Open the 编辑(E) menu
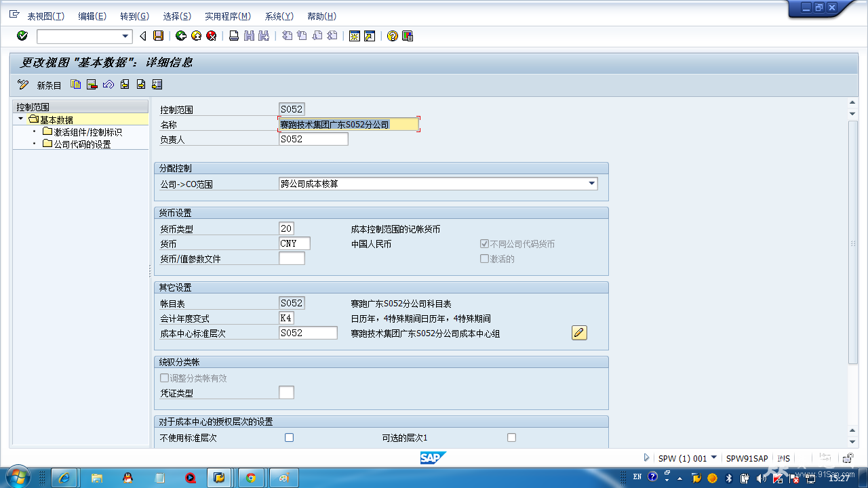This screenshot has height=488, width=868. 92,16
